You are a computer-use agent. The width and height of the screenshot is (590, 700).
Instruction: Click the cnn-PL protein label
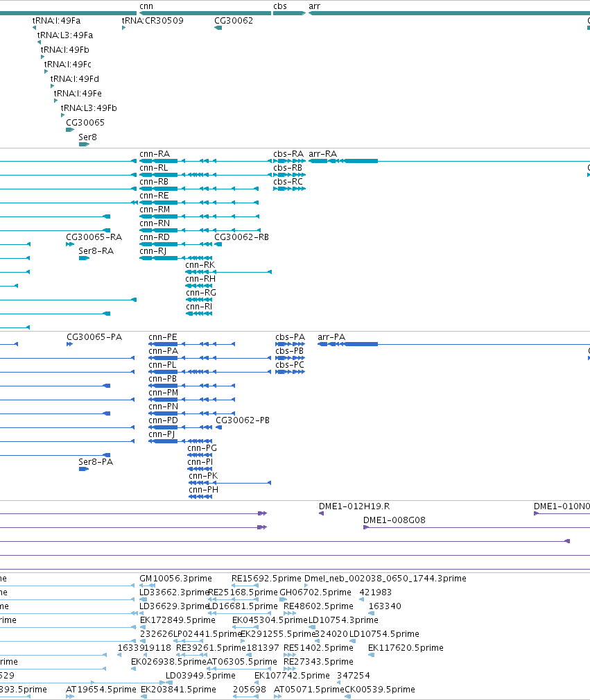(162, 365)
